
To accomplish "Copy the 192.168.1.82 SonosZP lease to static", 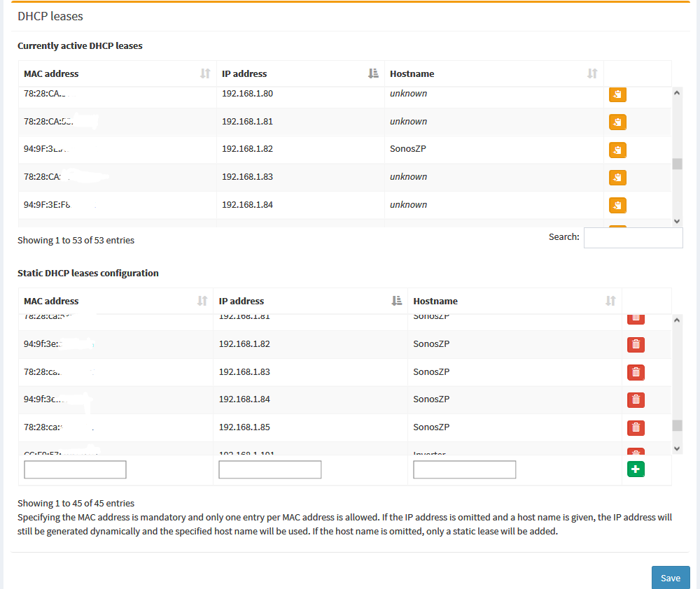I will [x=617, y=150].
